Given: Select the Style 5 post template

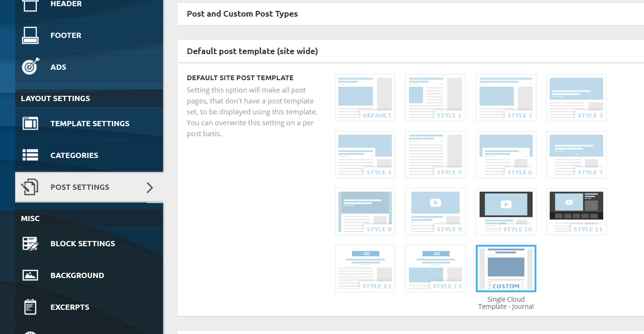Looking at the screenshot, I should 435,155.
